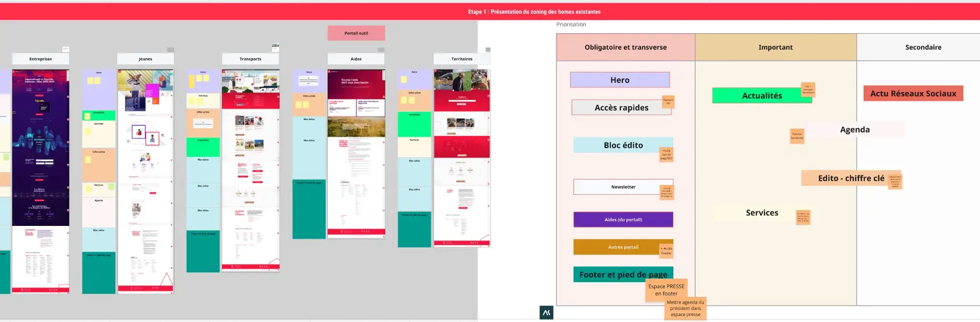Click the sticky note right of 'Edito - chiffre clé'
The width and height of the screenshot is (980, 322).
[895, 182]
